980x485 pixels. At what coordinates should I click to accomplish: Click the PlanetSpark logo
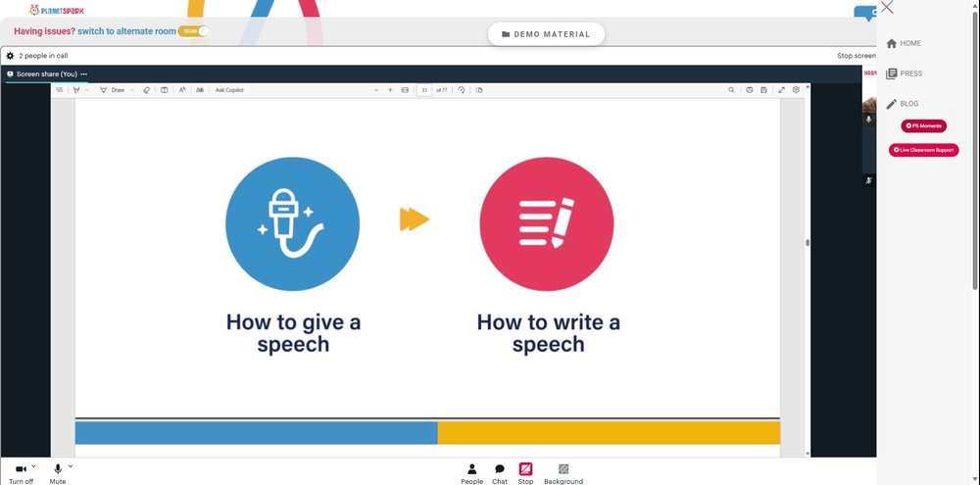point(56,10)
